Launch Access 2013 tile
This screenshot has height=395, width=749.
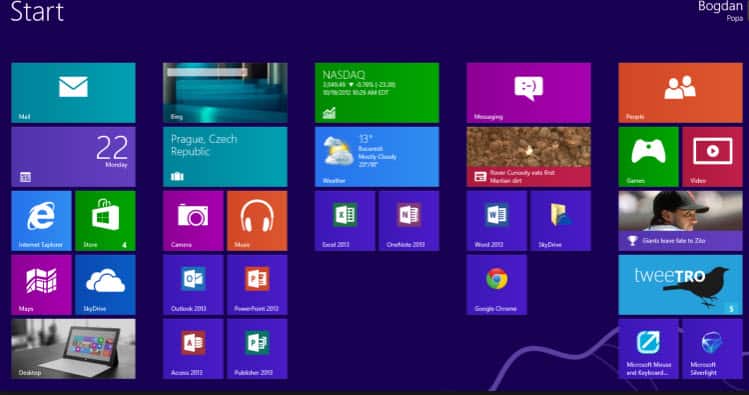tap(193, 349)
